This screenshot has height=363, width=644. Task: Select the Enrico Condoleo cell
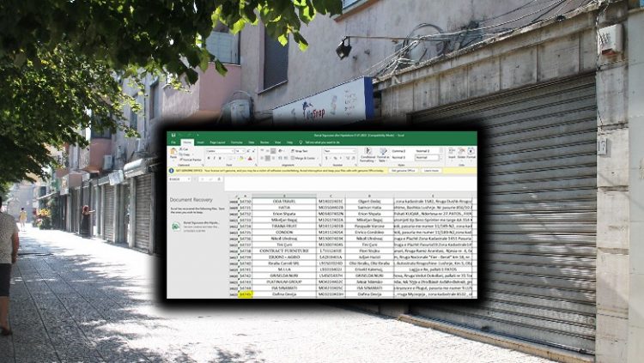pyautogui.click(x=369, y=232)
